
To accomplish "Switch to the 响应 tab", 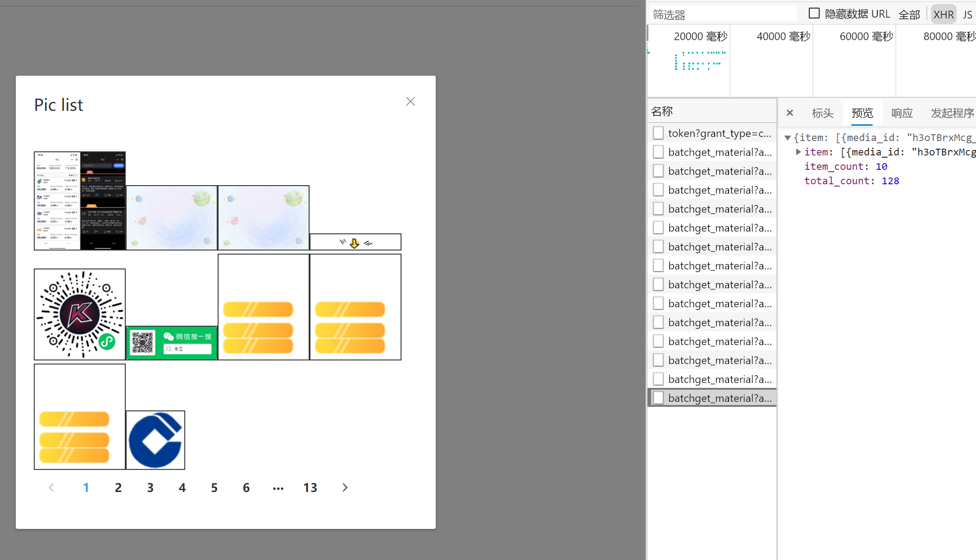I will coord(902,113).
